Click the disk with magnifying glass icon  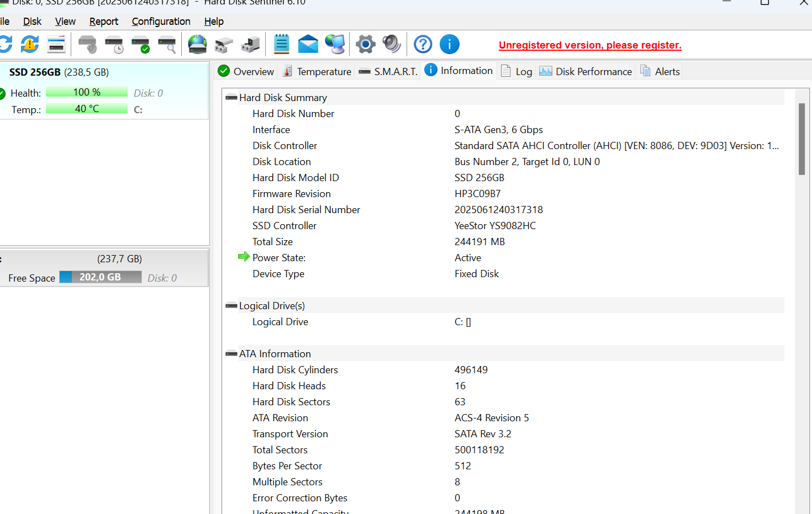pyautogui.click(x=167, y=45)
